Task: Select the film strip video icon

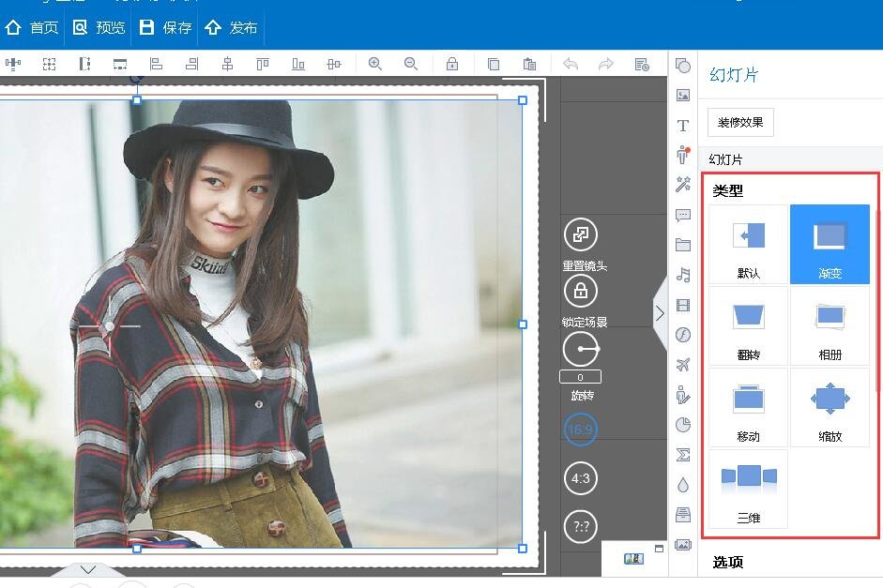Action: [x=682, y=305]
